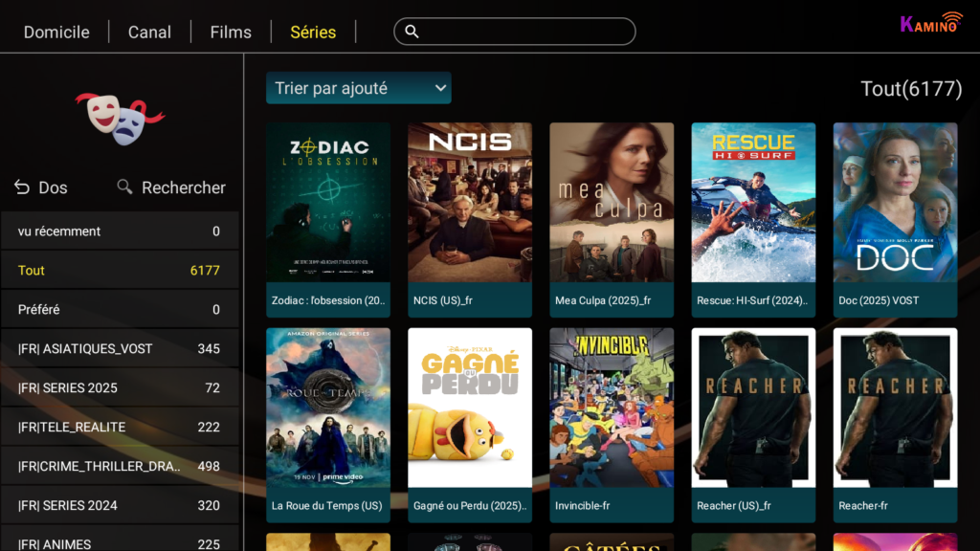Click the Kamino logo

[x=931, y=23]
